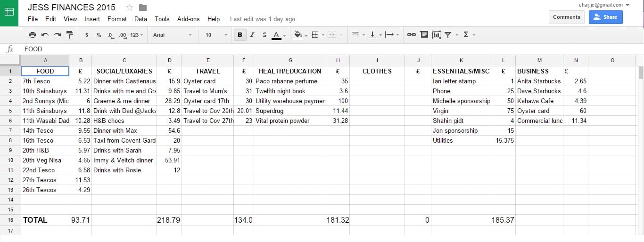Click the move to folder icon
Screen dimensions: 644x242
click(x=143, y=8)
